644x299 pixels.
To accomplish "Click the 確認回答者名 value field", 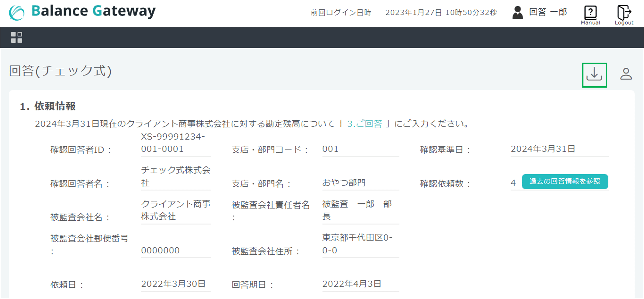I will point(176,176).
